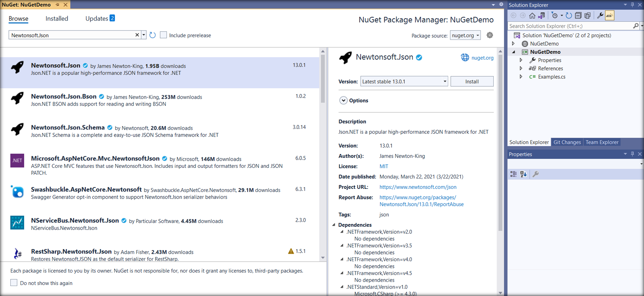Click the warning triangle next to version 1.5.1
The width and height of the screenshot is (644, 296).
click(291, 251)
